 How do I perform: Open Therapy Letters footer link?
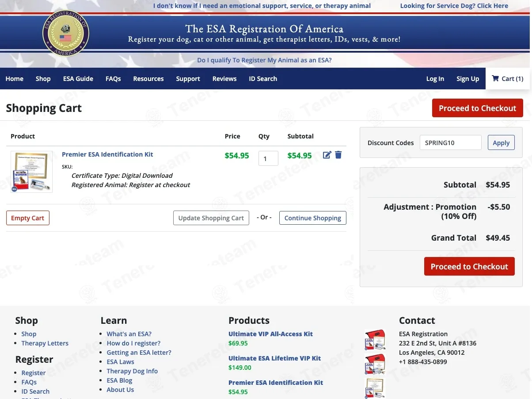pyautogui.click(x=45, y=343)
